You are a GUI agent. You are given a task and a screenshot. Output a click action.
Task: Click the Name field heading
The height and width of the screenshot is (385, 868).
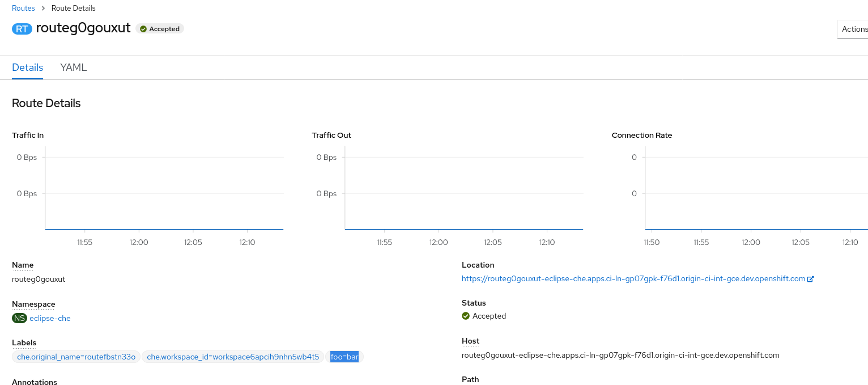click(x=23, y=265)
